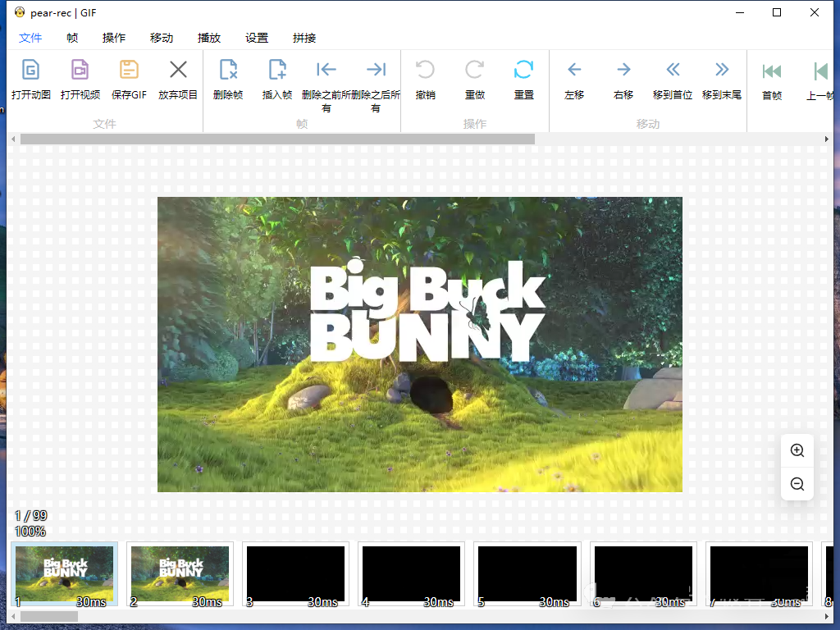
Task: Select the frame 2 thumbnail
Action: [x=180, y=573]
